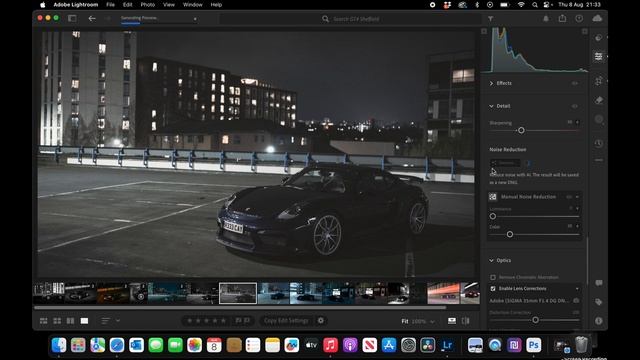Switch to single photo detail view
The image size is (640, 360).
(x=84, y=321)
